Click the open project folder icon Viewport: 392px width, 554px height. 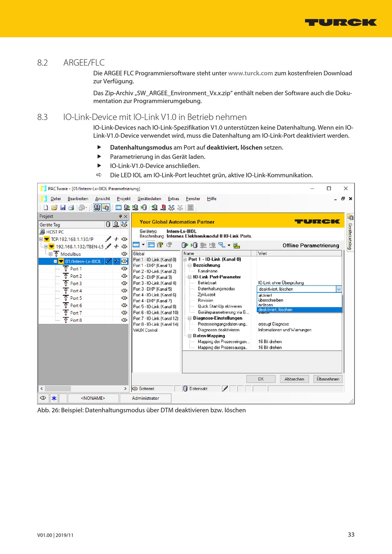(x=54, y=207)
